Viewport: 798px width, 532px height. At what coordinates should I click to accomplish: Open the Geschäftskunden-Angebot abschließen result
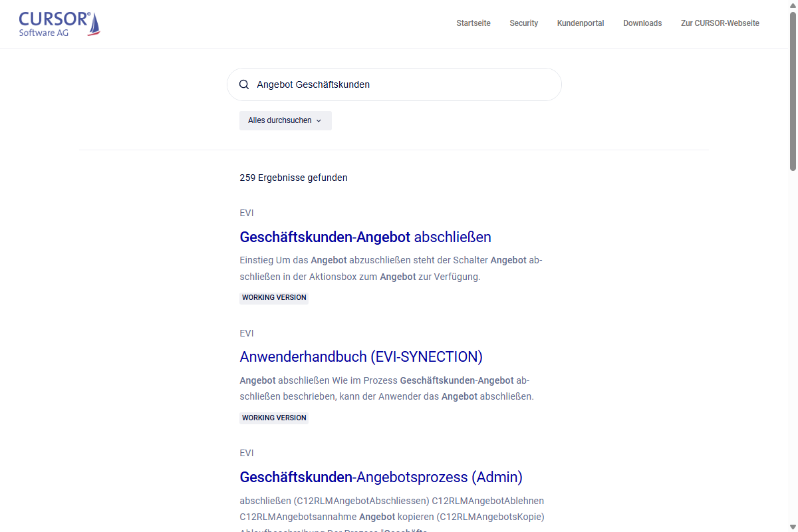(x=365, y=237)
